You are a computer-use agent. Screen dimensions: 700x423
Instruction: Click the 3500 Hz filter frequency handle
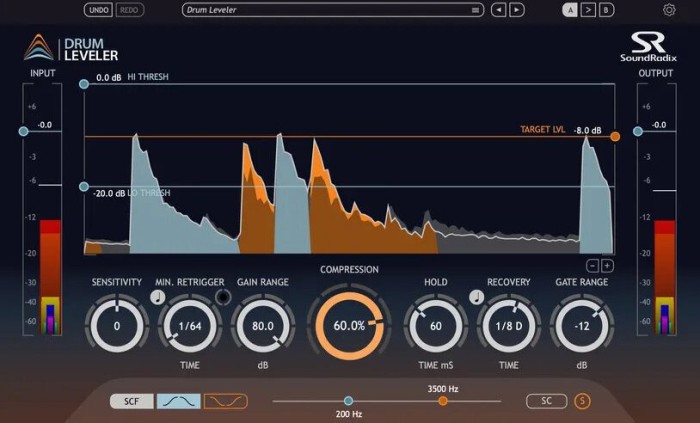[443, 401]
